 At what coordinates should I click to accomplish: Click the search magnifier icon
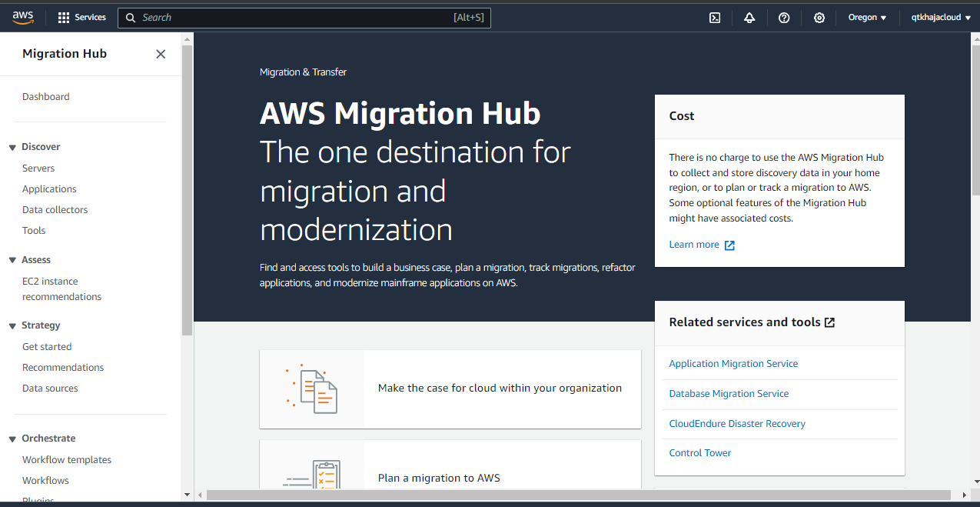tap(131, 18)
